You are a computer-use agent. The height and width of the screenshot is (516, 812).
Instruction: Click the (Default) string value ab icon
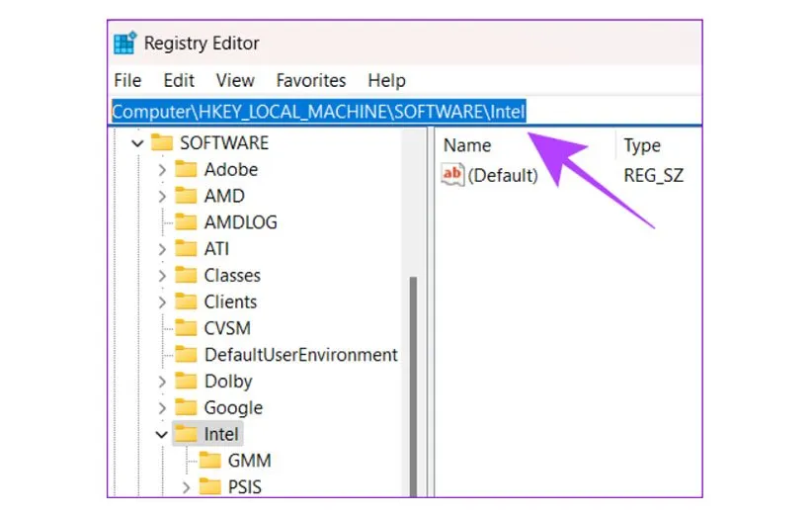(x=452, y=176)
